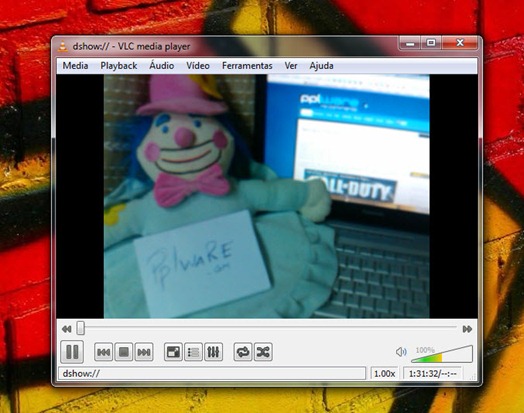
Task: Pause playback with the pause button
Action: coord(72,352)
